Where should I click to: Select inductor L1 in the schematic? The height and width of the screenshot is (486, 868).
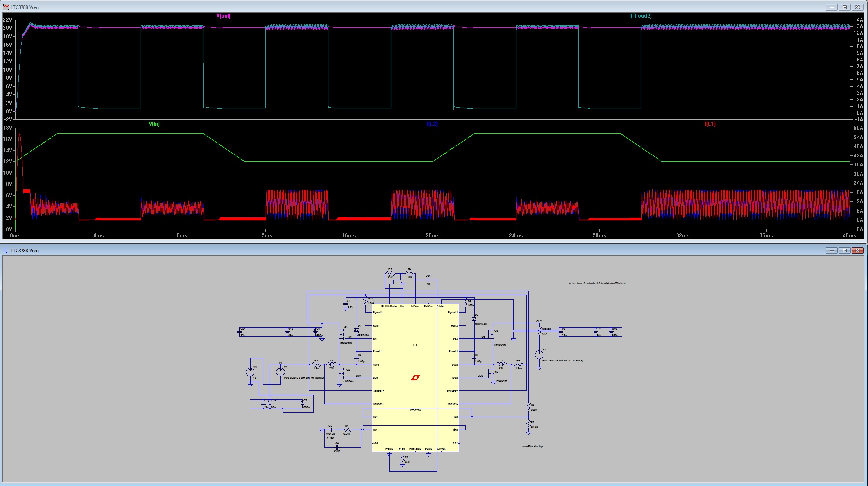pyautogui.click(x=332, y=364)
